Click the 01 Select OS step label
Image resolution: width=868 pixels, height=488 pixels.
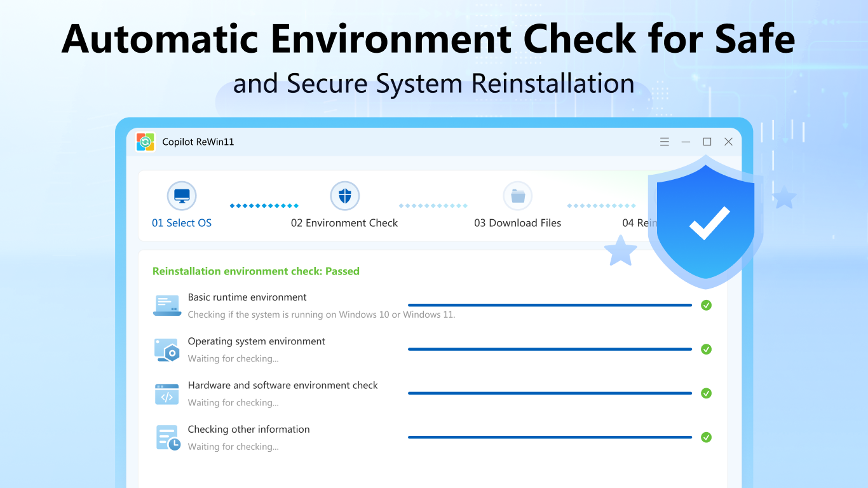point(182,223)
